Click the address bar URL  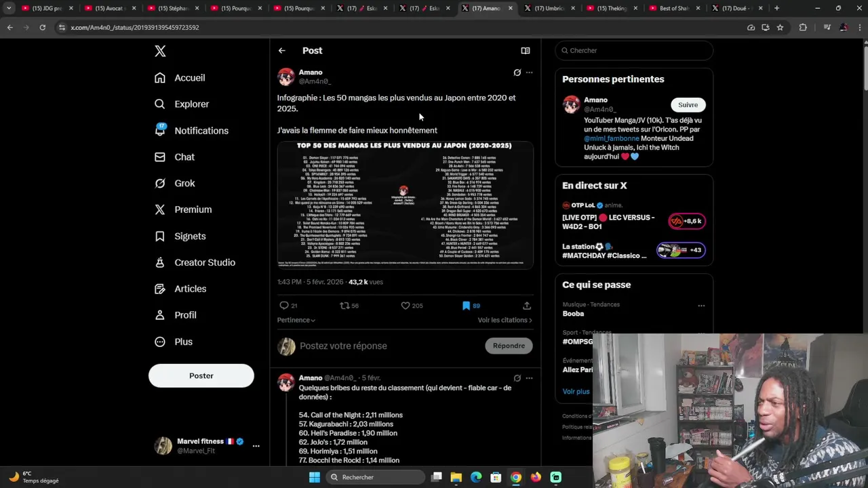134,27
